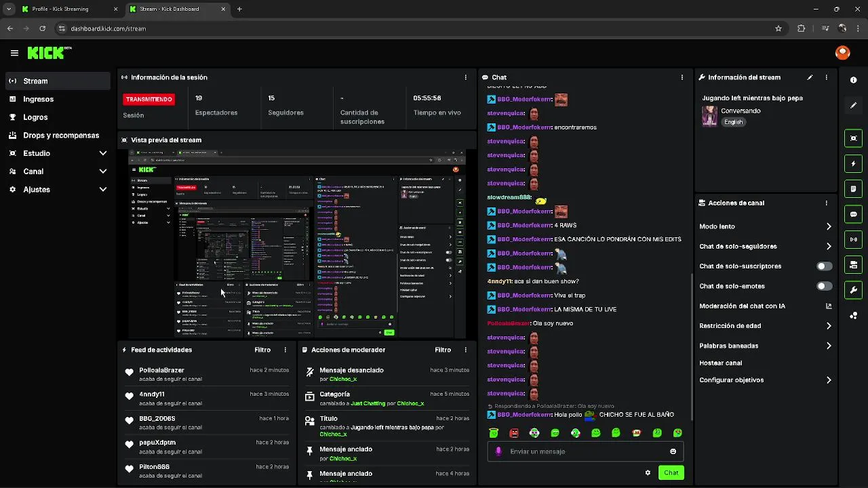Open chat settings gear icon
868x488 pixels.
(648, 472)
